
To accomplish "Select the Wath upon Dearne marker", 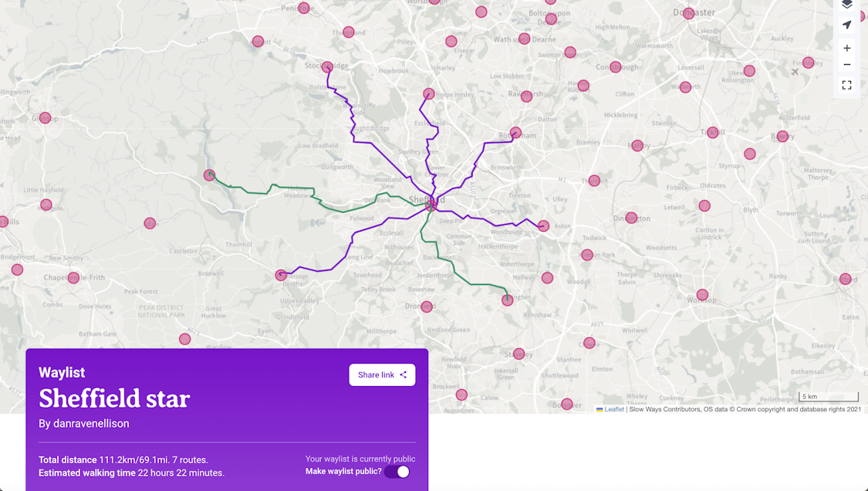I will (524, 39).
